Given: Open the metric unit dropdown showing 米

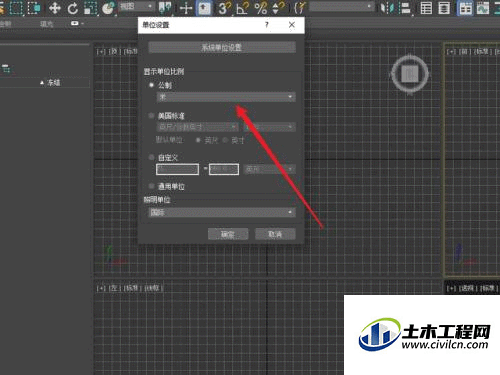Looking at the screenshot, I should click(226, 97).
